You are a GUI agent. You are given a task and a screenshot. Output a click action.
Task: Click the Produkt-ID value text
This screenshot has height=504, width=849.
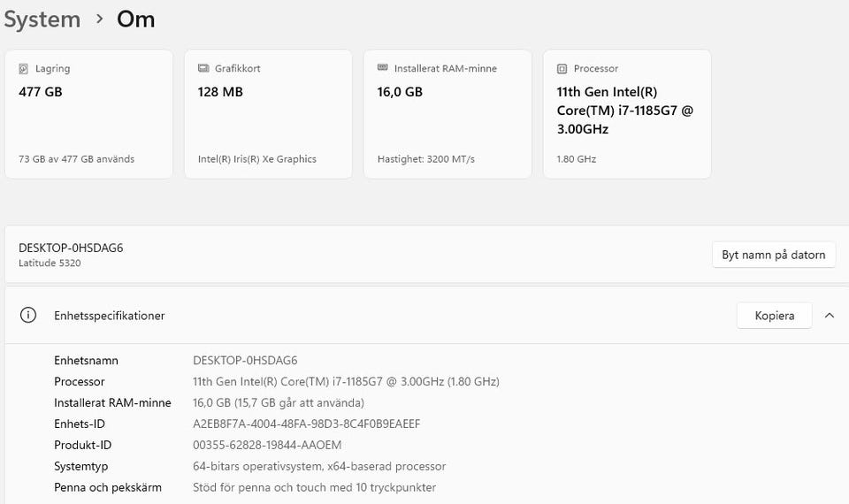tap(267, 446)
